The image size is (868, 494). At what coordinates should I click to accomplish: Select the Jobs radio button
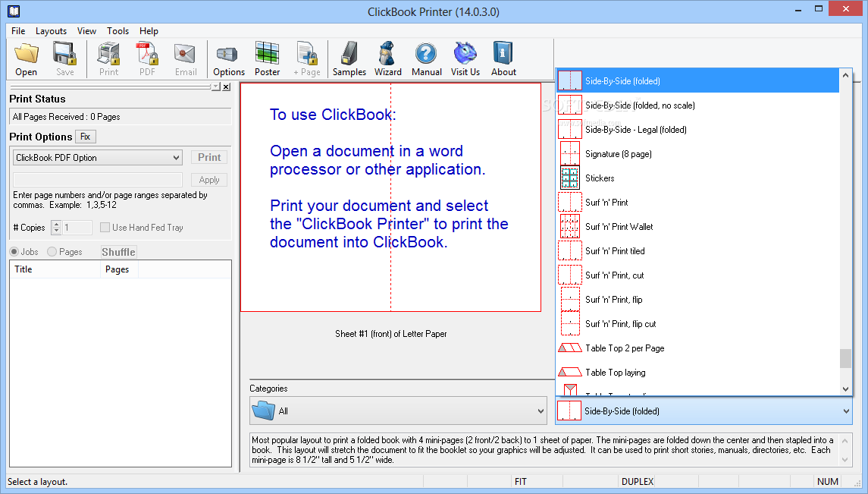[14, 251]
